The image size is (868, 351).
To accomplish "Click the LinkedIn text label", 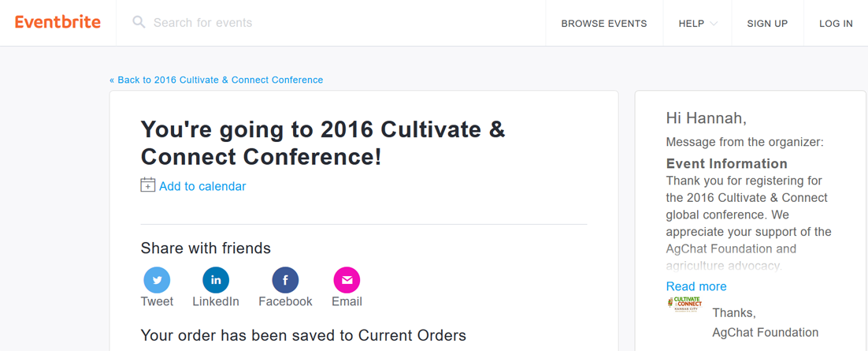I will click(216, 301).
